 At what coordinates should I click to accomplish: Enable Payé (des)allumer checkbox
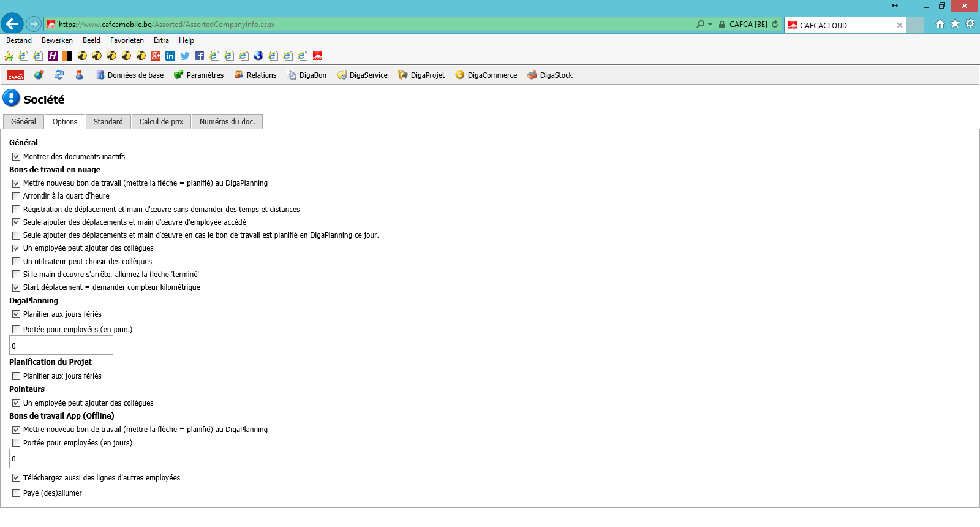pos(17,493)
